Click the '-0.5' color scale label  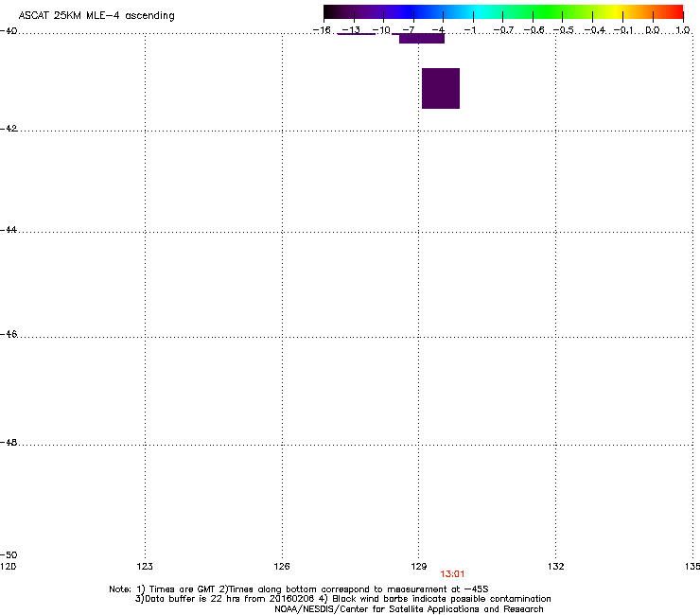pos(564,30)
